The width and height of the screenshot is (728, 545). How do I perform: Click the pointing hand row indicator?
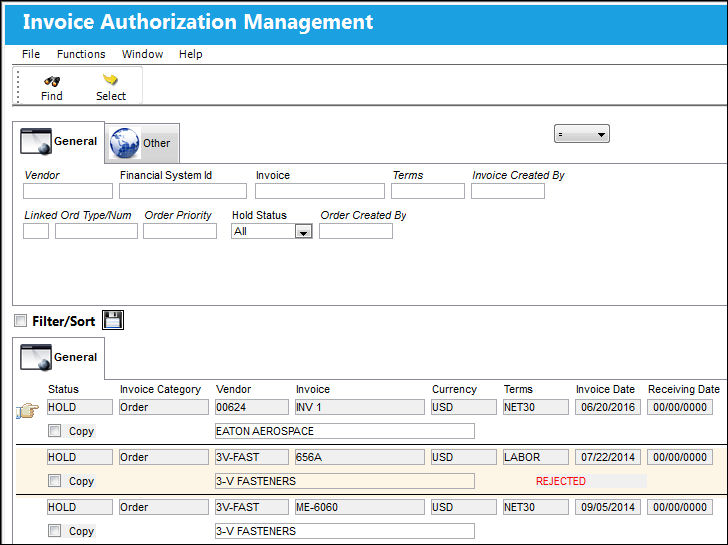coord(28,410)
